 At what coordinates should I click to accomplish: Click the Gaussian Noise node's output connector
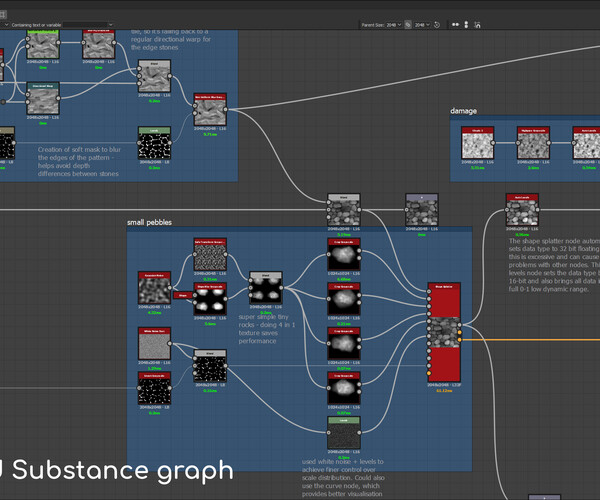(170, 288)
